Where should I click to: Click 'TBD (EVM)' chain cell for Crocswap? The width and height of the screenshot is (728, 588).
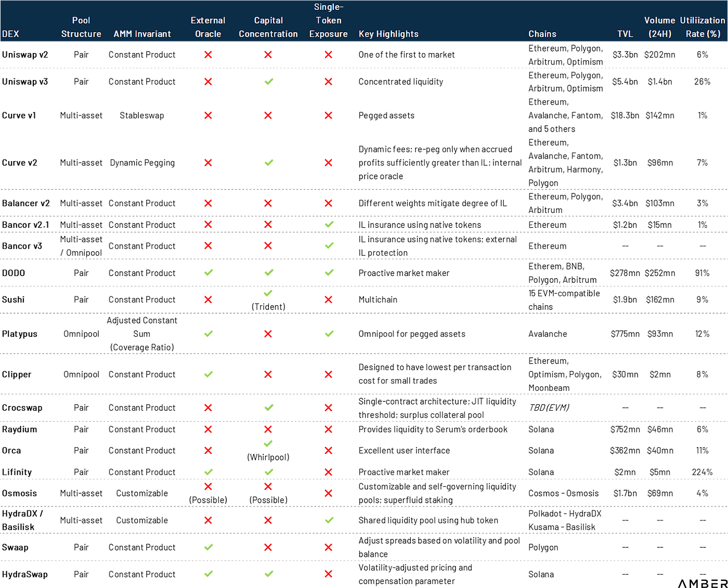click(549, 408)
